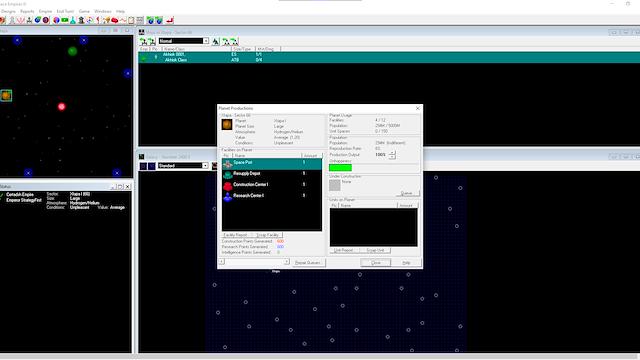Click the Scrap Facility button
The height and width of the screenshot is (360, 640).
tap(267, 235)
